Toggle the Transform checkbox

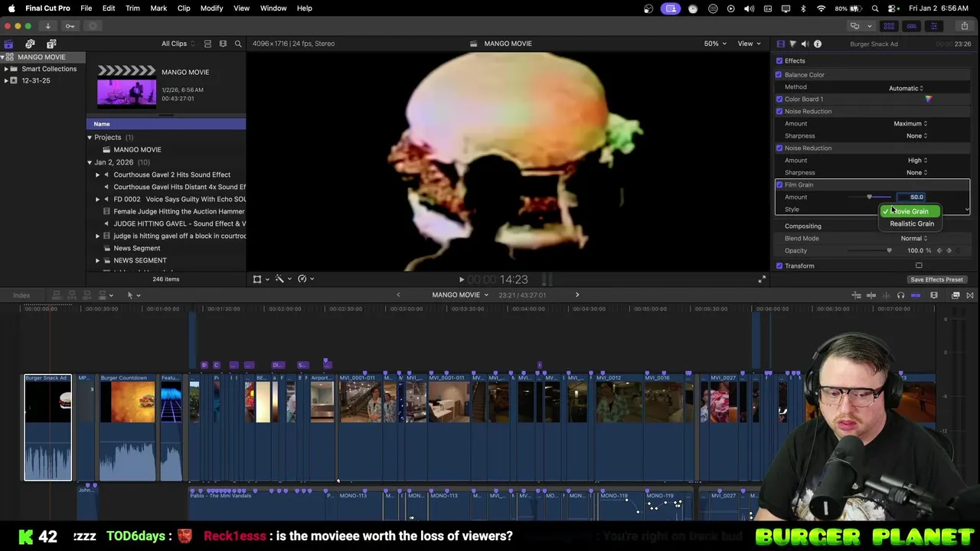coord(779,266)
